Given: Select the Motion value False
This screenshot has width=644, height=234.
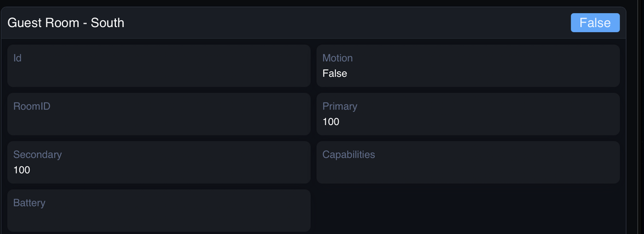Looking at the screenshot, I should (x=335, y=73).
